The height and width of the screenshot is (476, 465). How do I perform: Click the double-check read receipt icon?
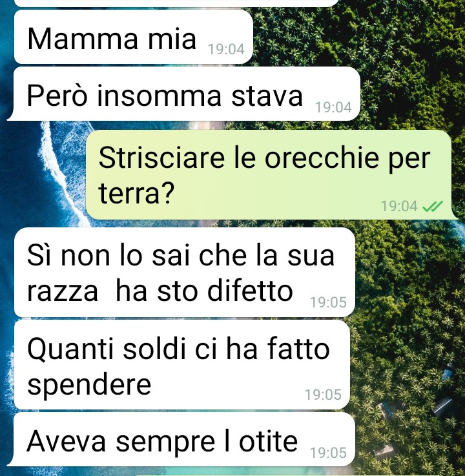coord(433,207)
